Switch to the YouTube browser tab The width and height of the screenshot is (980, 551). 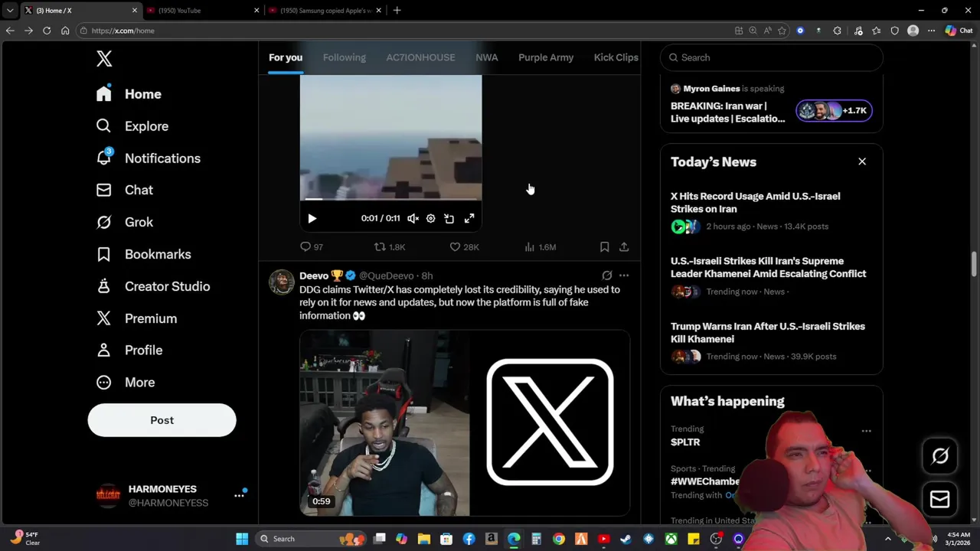click(x=202, y=11)
